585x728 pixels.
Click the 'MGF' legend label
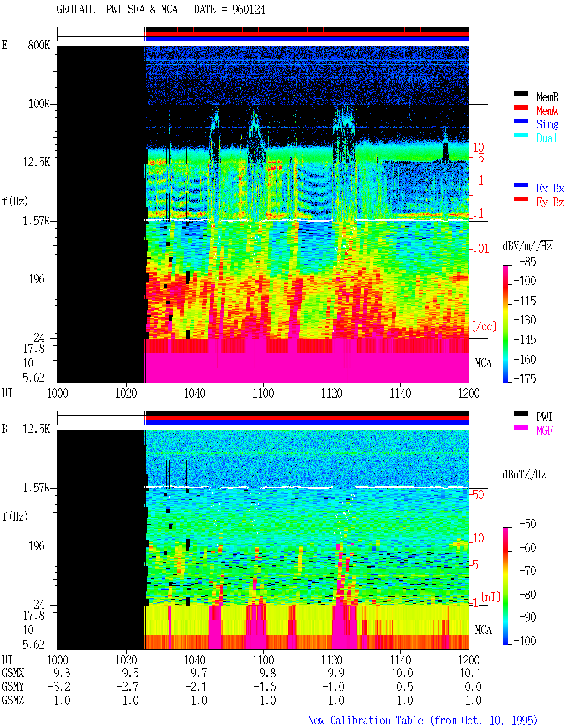point(544,430)
